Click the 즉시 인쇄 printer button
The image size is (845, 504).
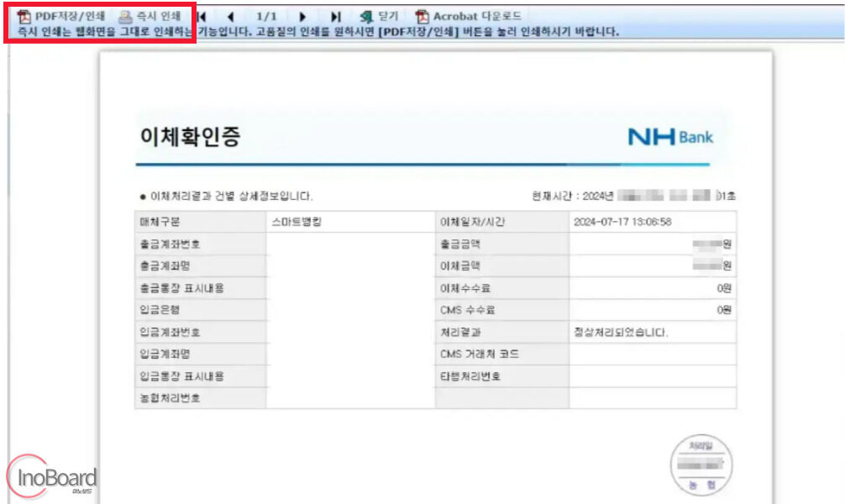[150, 16]
